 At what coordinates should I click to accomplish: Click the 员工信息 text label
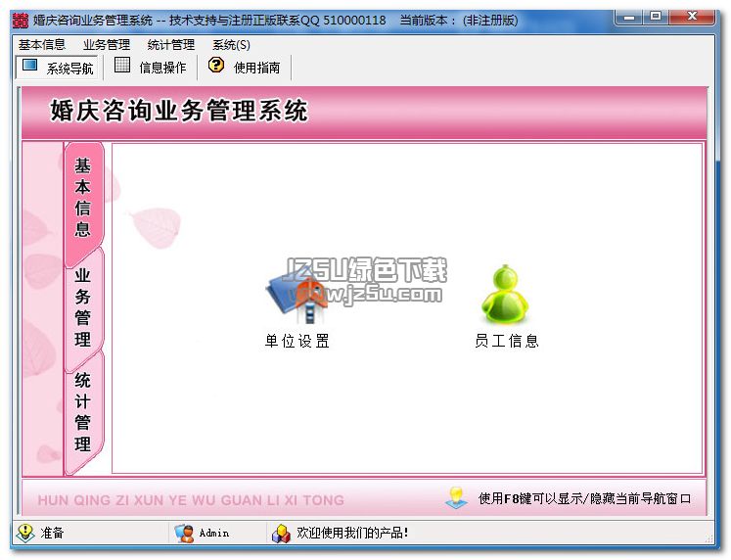(507, 341)
